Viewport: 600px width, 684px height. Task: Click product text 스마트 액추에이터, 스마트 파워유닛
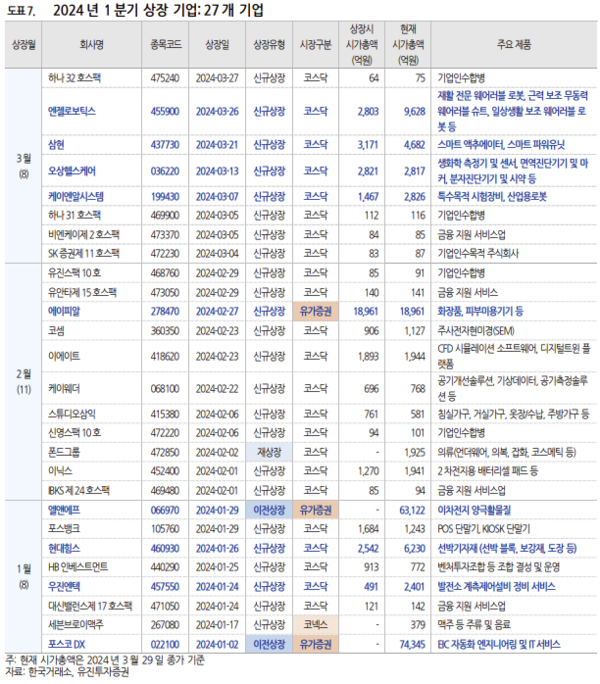(501, 145)
